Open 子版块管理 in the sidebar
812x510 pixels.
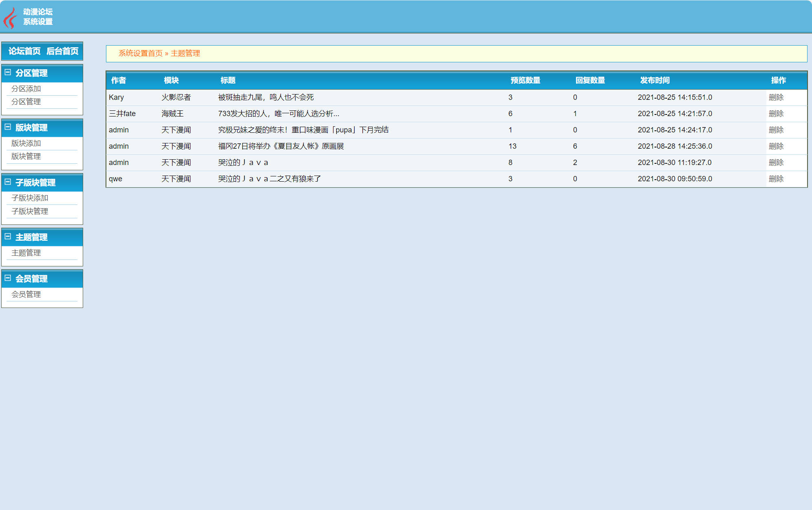pyautogui.click(x=30, y=211)
